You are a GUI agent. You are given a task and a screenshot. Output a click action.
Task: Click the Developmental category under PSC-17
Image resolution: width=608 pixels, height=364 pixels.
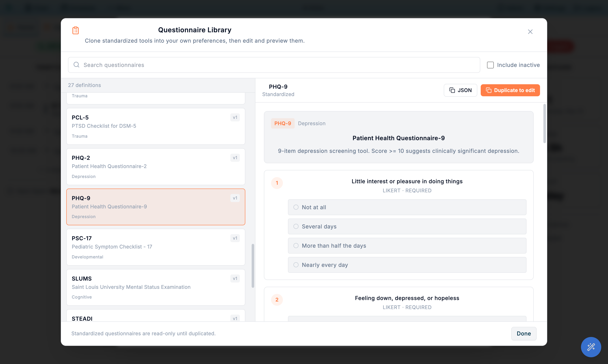coord(87,257)
